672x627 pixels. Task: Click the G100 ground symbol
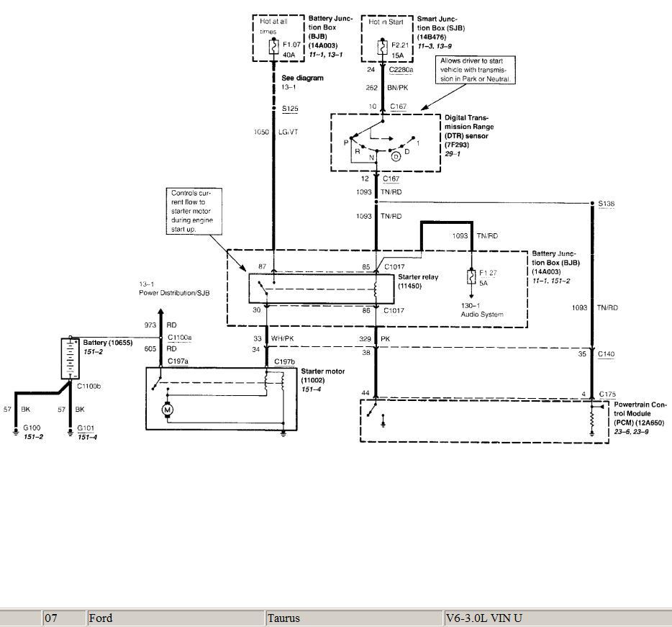[x=16, y=432]
